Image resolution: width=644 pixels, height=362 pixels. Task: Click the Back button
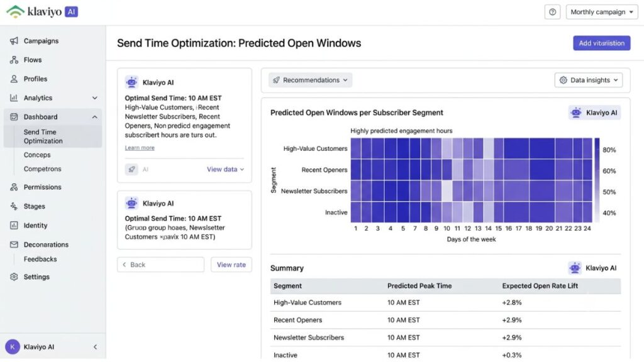click(160, 265)
